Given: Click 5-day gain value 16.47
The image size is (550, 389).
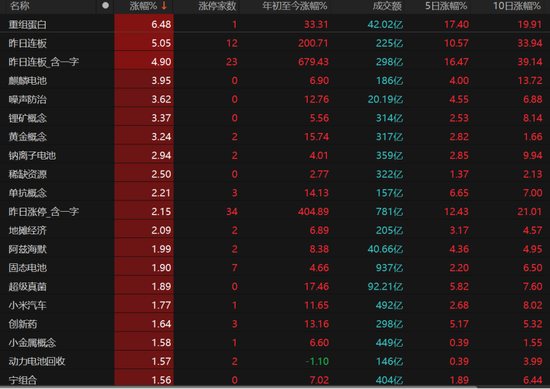Looking at the screenshot, I should tap(456, 62).
